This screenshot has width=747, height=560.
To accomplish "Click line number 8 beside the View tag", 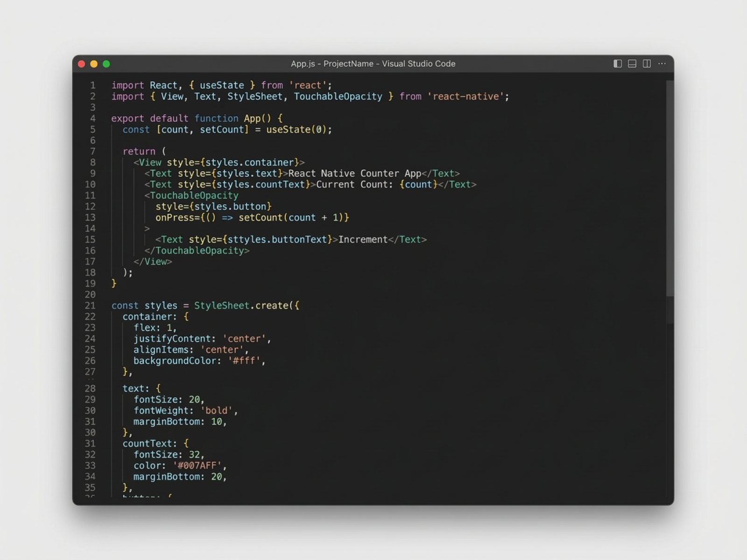I will pos(92,162).
